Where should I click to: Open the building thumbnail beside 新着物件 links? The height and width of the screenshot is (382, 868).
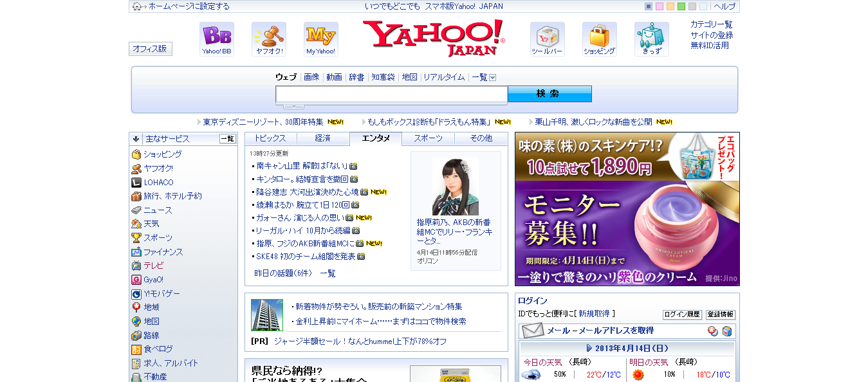tap(267, 315)
